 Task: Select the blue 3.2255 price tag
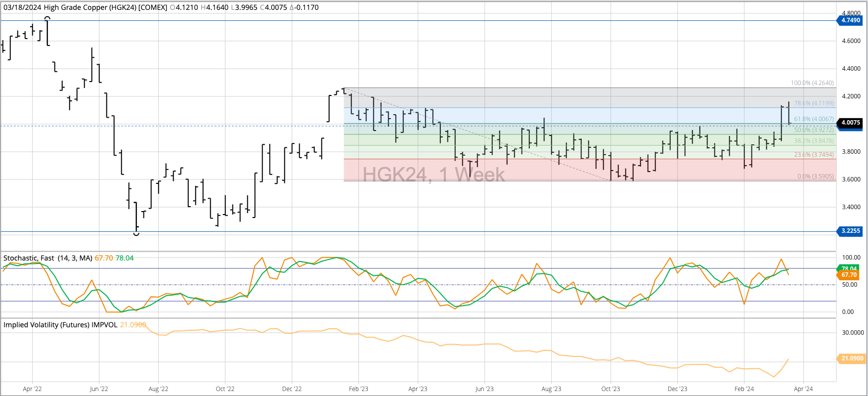pyautogui.click(x=850, y=231)
